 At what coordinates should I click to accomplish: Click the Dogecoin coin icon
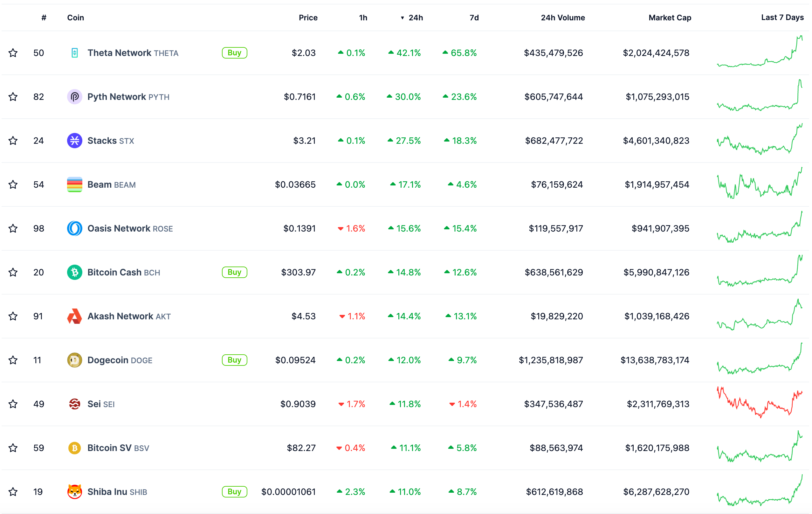74,360
